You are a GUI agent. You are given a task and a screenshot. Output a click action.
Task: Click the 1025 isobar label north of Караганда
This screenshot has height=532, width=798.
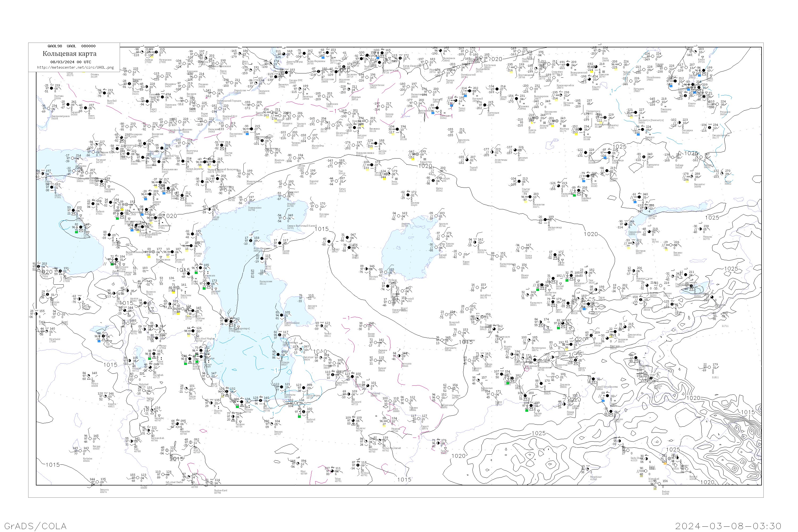(x=619, y=147)
